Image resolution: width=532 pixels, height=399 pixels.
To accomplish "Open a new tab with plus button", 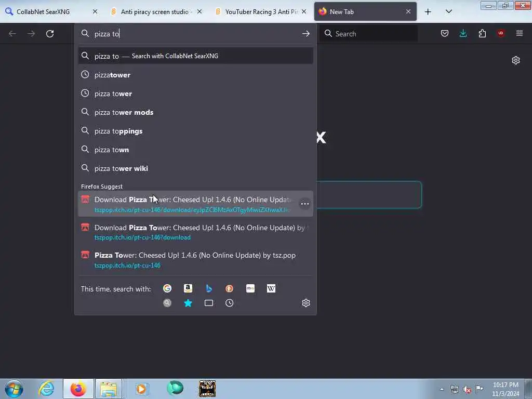I will pyautogui.click(x=428, y=12).
